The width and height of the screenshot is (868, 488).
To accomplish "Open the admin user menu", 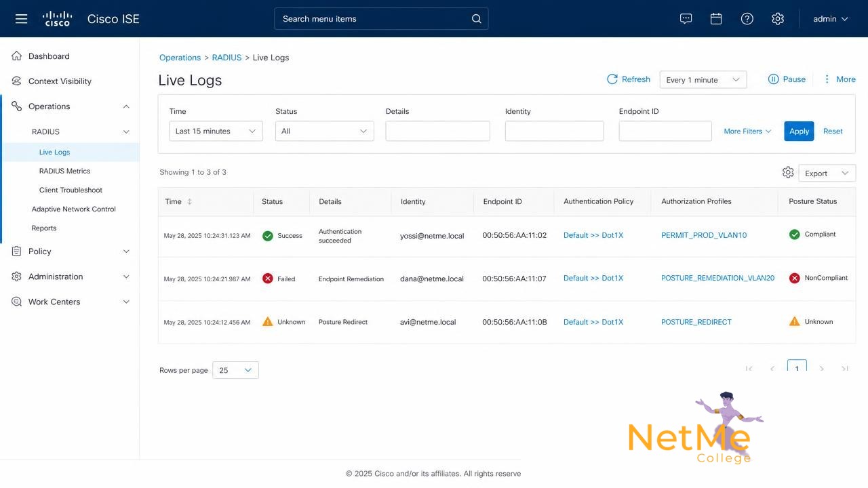I will point(831,19).
